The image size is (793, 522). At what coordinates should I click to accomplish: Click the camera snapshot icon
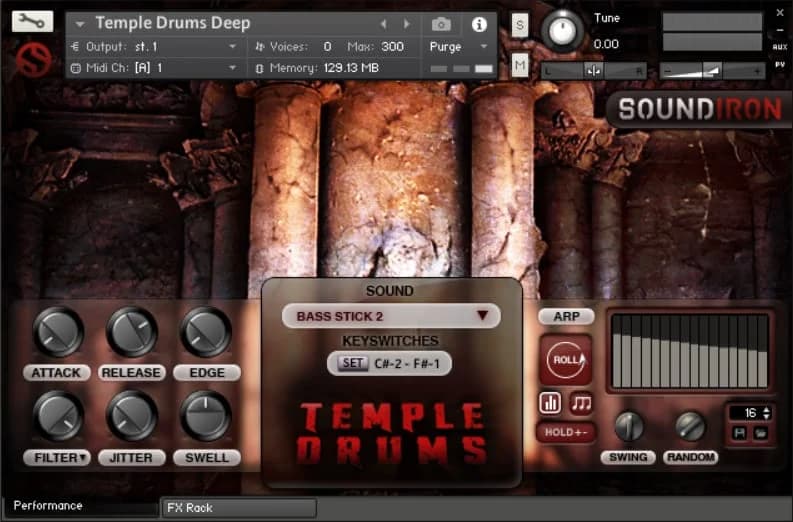point(440,24)
